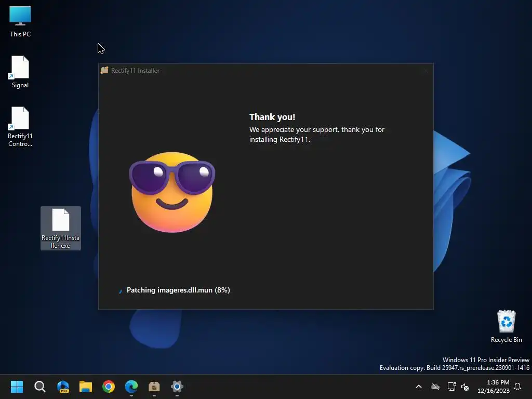This screenshot has width=532, height=399.
Task: Click the Rectify11 Installer title bar icon
Action: pos(104,70)
